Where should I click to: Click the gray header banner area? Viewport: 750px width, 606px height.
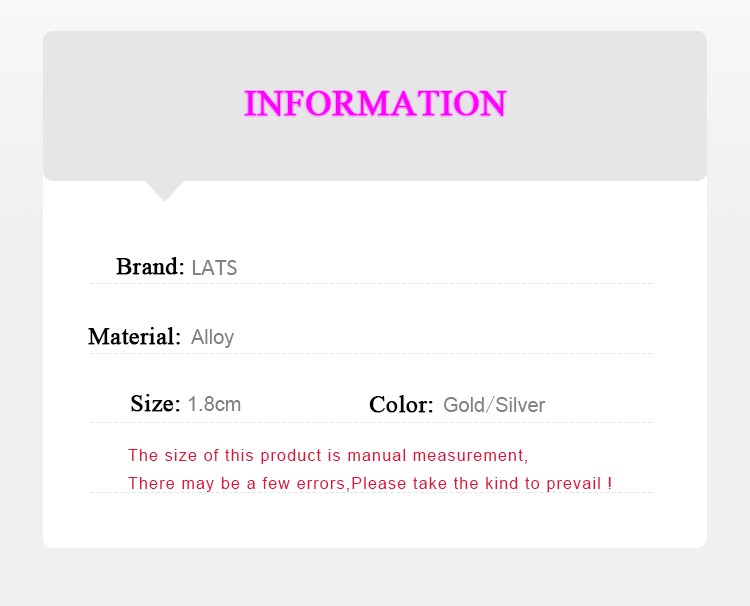[x=375, y=106]
